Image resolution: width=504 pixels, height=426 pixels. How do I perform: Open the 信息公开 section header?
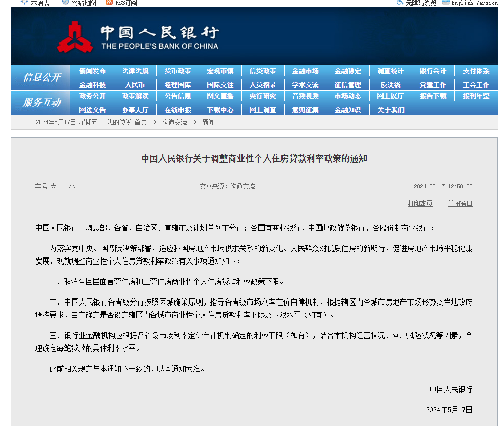tap(42, 77)
